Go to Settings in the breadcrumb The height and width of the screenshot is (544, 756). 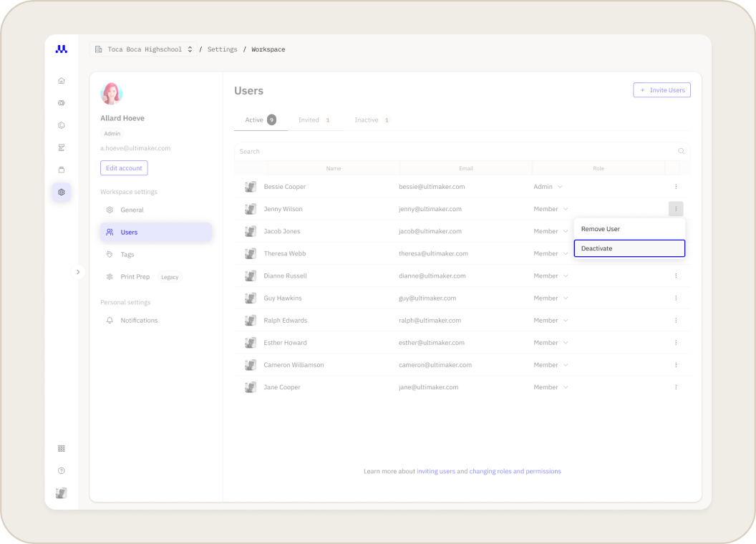tap(222, 49)
